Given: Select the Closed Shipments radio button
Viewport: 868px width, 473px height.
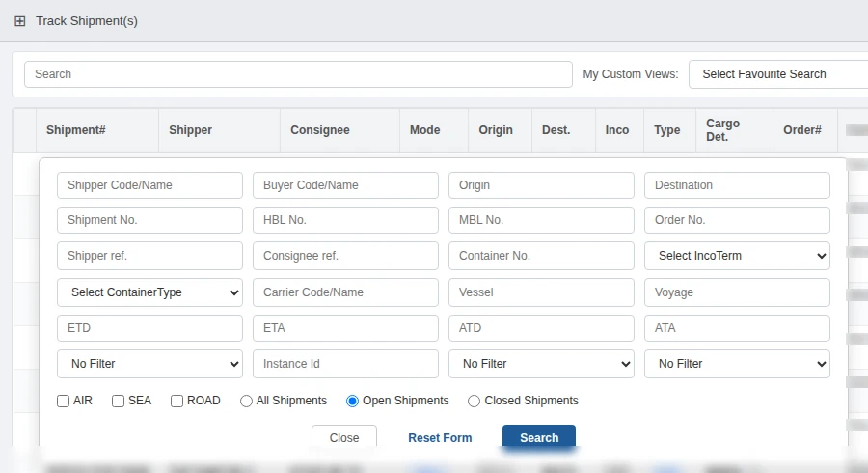Looking at the screenshot, I should tap(474, 401).
